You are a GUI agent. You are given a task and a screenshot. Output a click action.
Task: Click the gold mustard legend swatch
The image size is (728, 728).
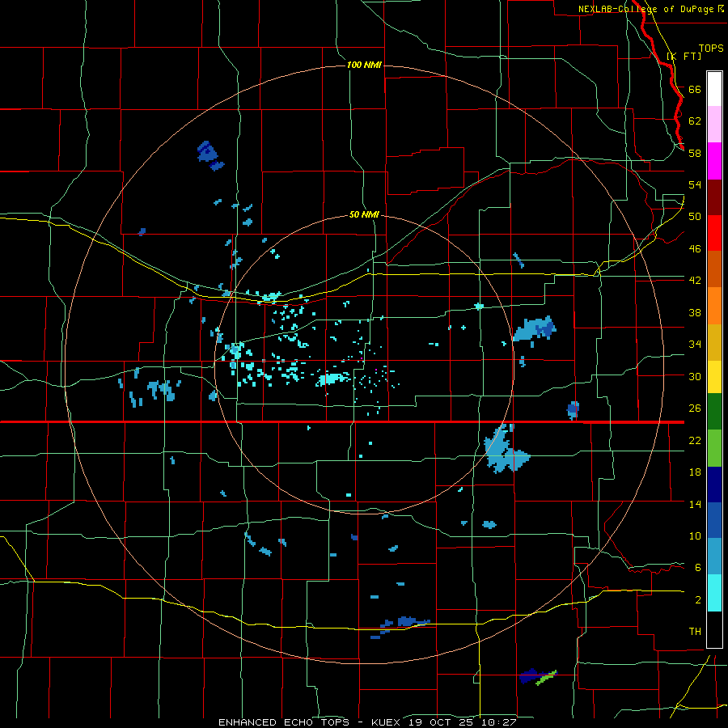pos(714,342)
